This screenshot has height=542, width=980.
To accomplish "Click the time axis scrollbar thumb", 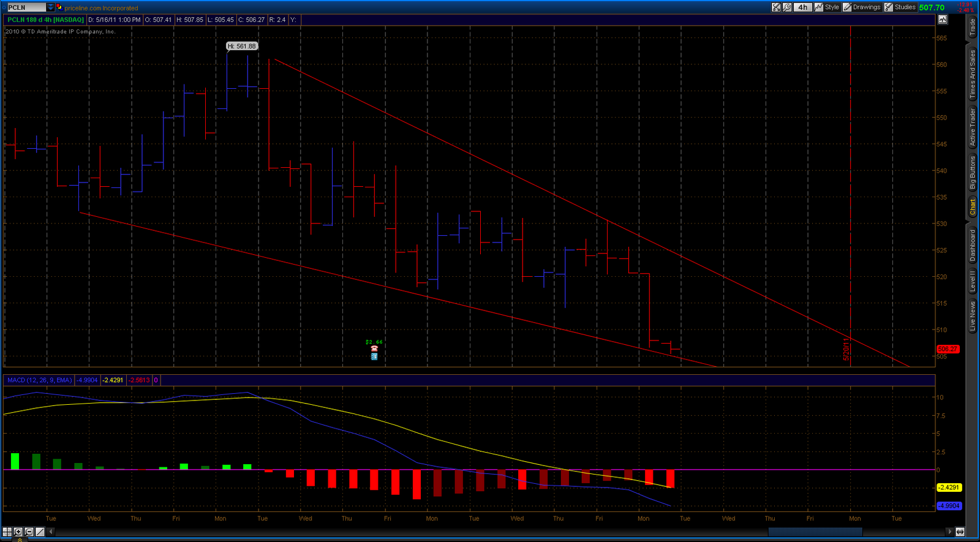I will (x=815, y=532).
